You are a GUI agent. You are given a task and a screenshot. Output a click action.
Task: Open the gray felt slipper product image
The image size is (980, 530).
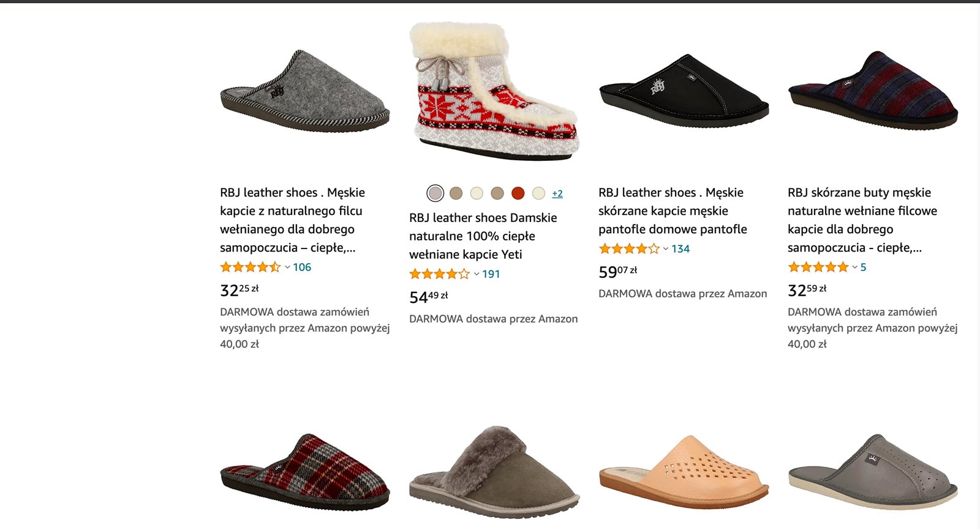click(x=304, y=92)
